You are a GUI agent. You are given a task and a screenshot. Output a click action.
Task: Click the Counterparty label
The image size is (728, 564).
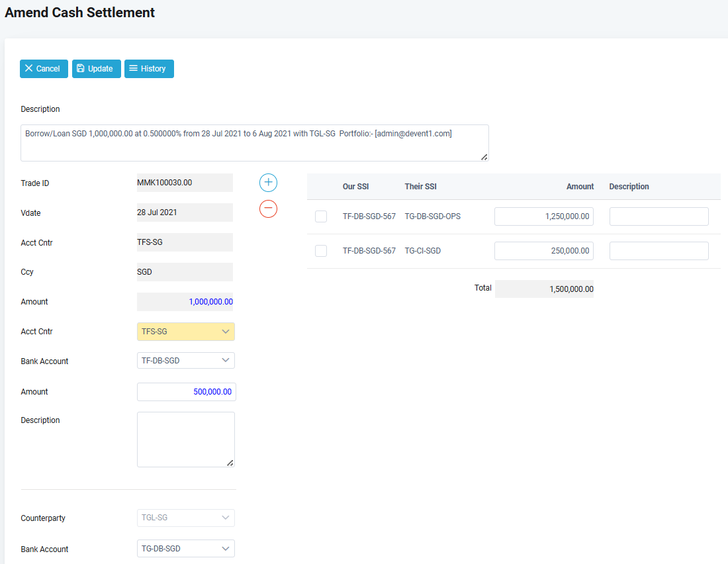[43, 518]
